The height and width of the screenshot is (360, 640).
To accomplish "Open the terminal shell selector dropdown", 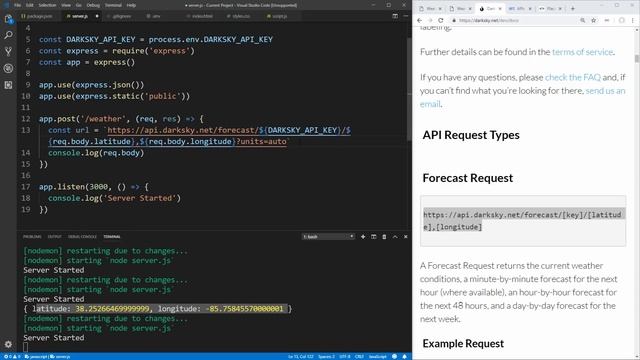I will [x=328, y=237].
